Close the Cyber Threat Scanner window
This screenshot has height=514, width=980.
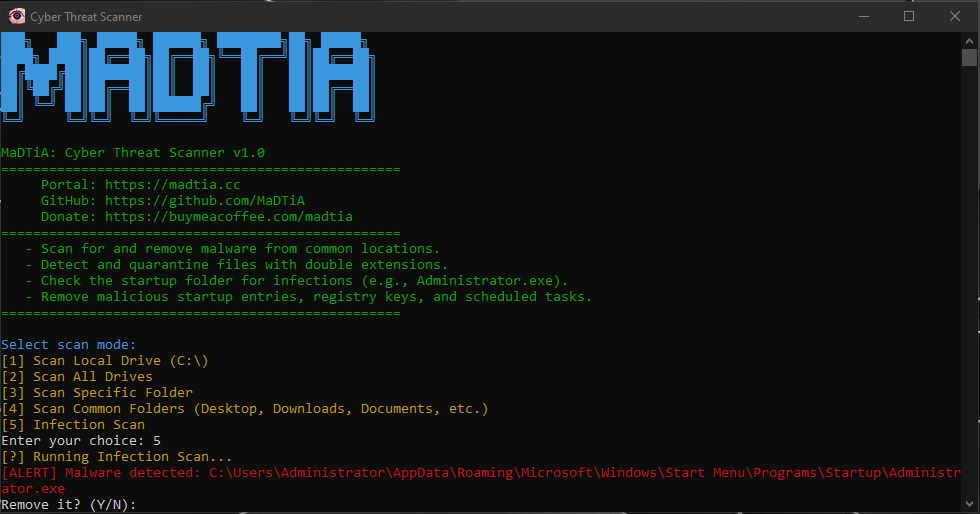[955, 16]
